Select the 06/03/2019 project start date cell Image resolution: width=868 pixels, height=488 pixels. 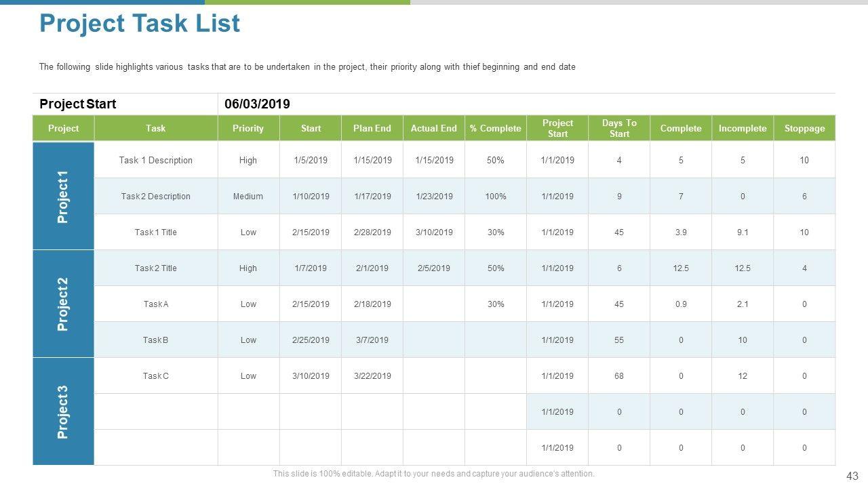(257, 104)
